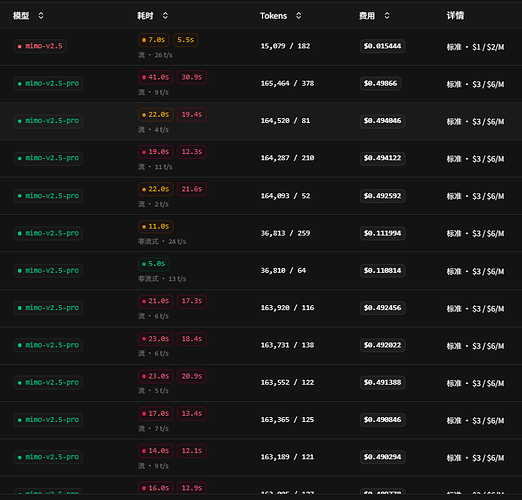Select the token count 164,520 / 81
The width and height of the screenshot is (522, 500).
click(x=285, y=121)
